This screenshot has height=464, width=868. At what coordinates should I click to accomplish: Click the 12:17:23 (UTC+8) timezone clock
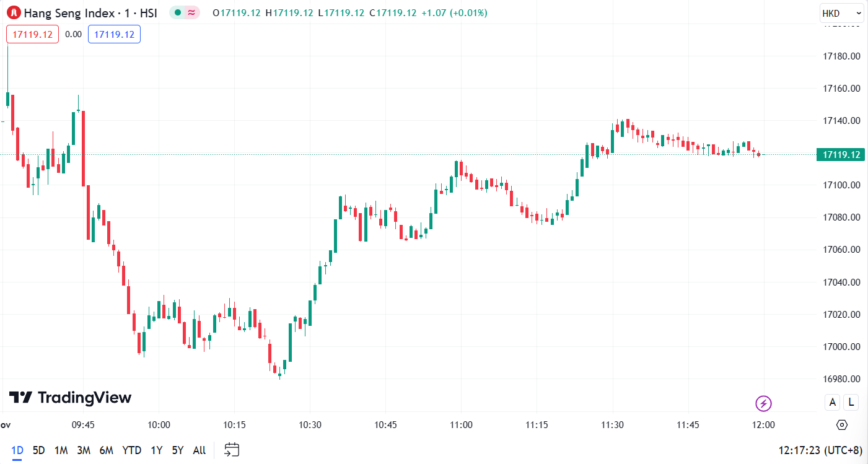(820, 450)
